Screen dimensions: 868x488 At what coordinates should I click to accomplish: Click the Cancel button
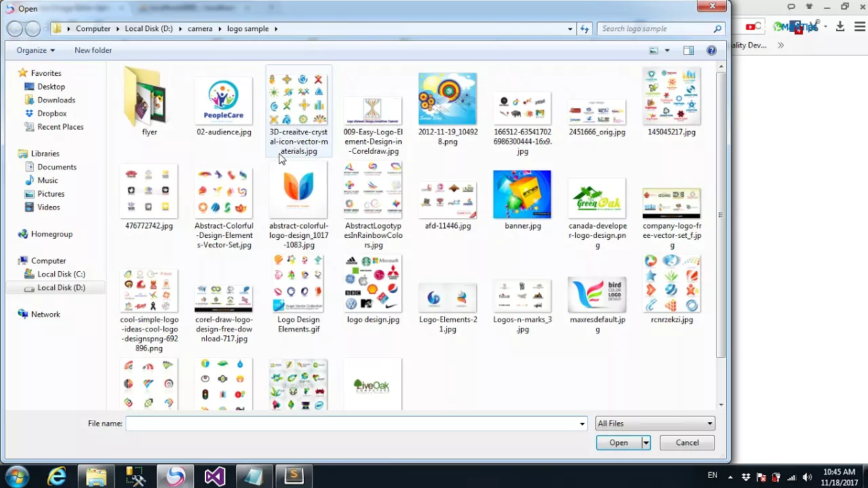pyautogui.click(x=687, y=443)
